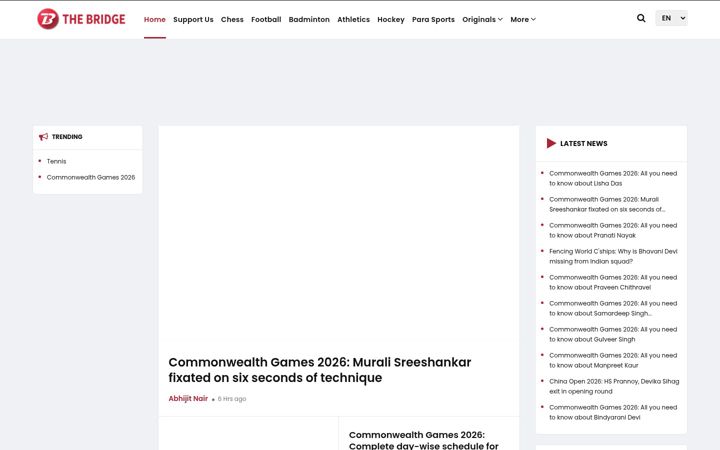Click the Latest News play icon
The width and height of the screenshot is (720, 450).
click(x=551, y=143)
